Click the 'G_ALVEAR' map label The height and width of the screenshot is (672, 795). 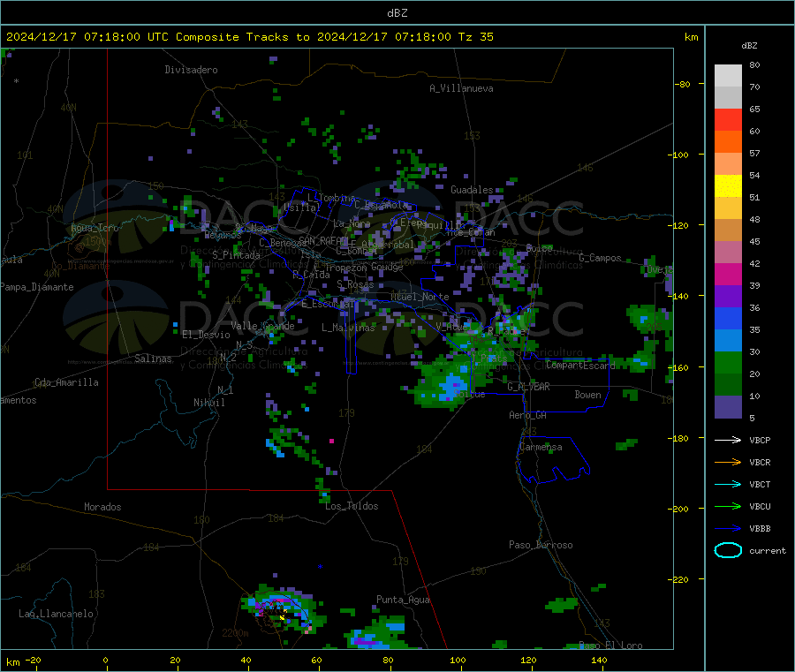click(x=528, y=387)
